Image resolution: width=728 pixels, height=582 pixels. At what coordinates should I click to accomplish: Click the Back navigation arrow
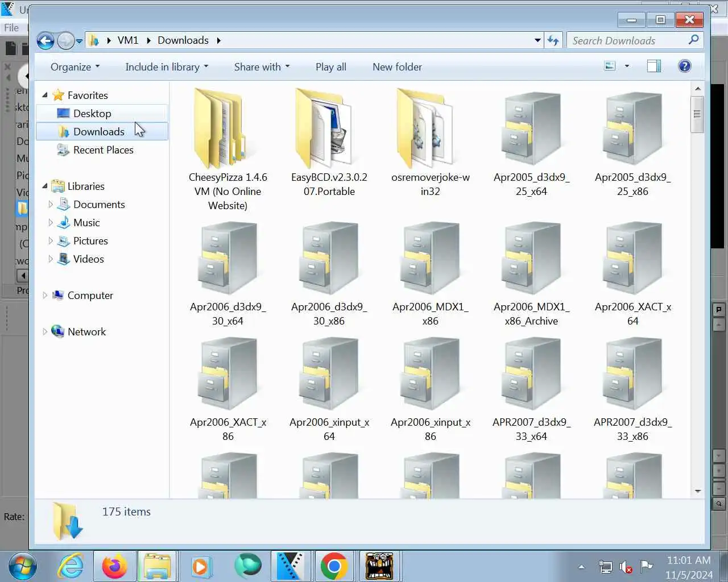(x=45, y=40)
